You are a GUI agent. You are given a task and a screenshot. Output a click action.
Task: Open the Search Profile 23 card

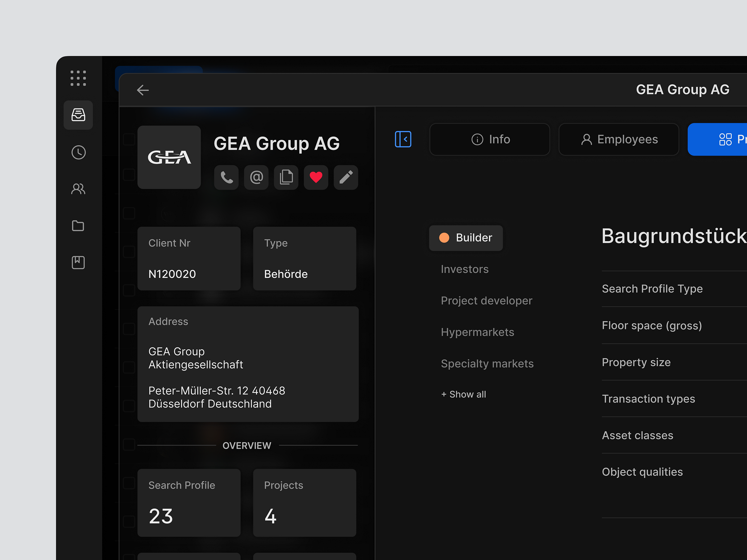pyautogui.click(x=189, y=503)
